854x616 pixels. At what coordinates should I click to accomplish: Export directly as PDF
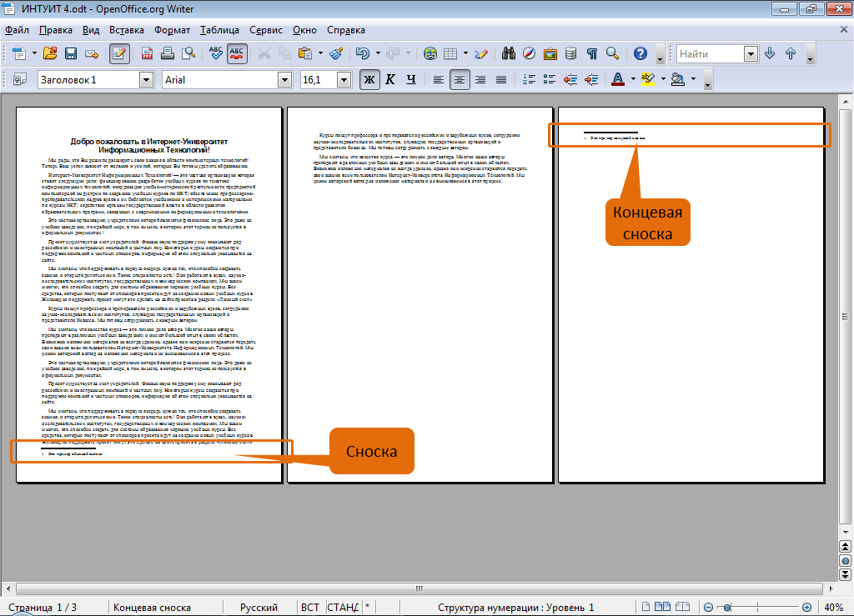(x=147, y=53)
